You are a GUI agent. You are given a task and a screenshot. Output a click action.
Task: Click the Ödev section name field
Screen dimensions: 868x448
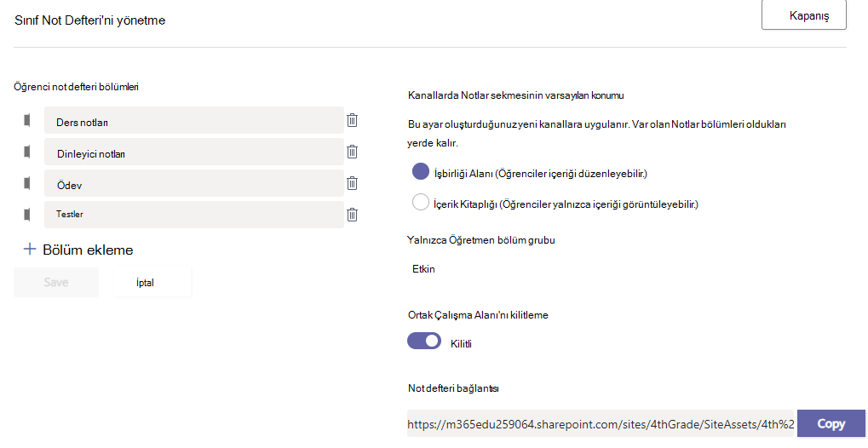click(193, 183)
